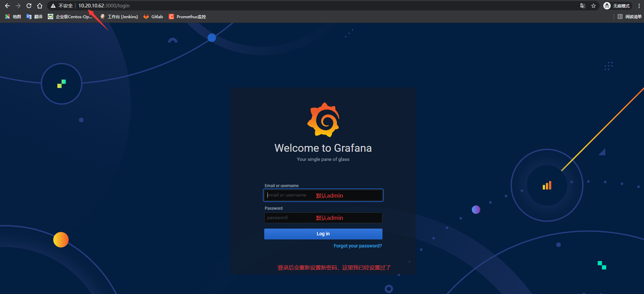
Task: Open the 地图 maps bookmark
Action: [x=13, y=17]
